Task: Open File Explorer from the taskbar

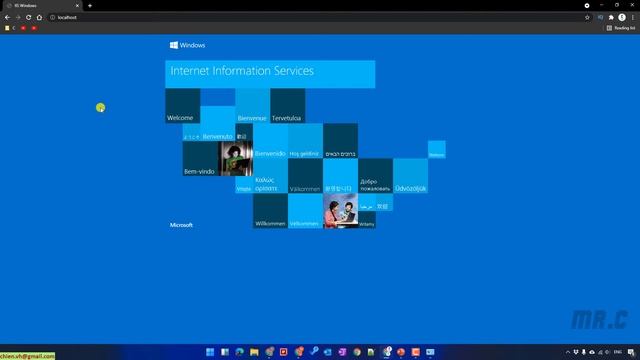Action: pos(254,352)
